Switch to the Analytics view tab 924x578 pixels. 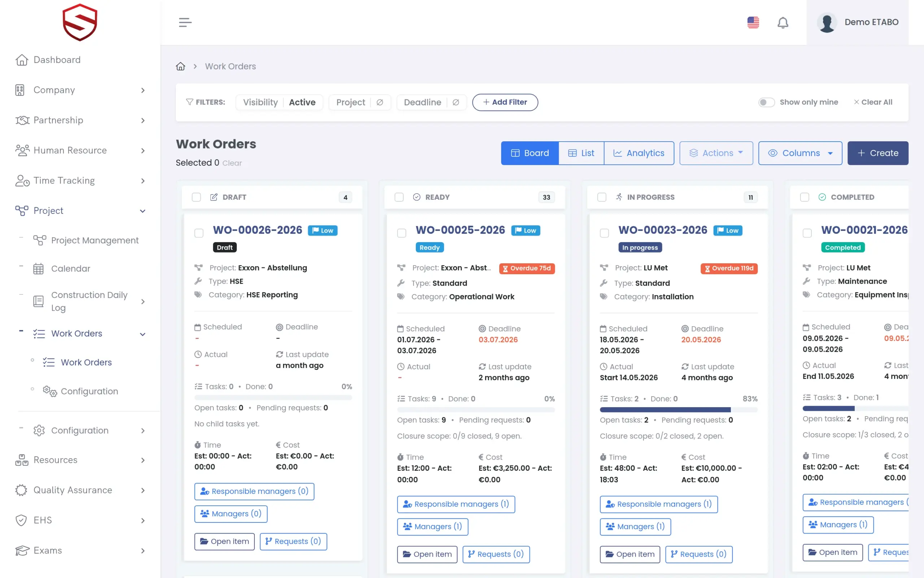[639, 153]
